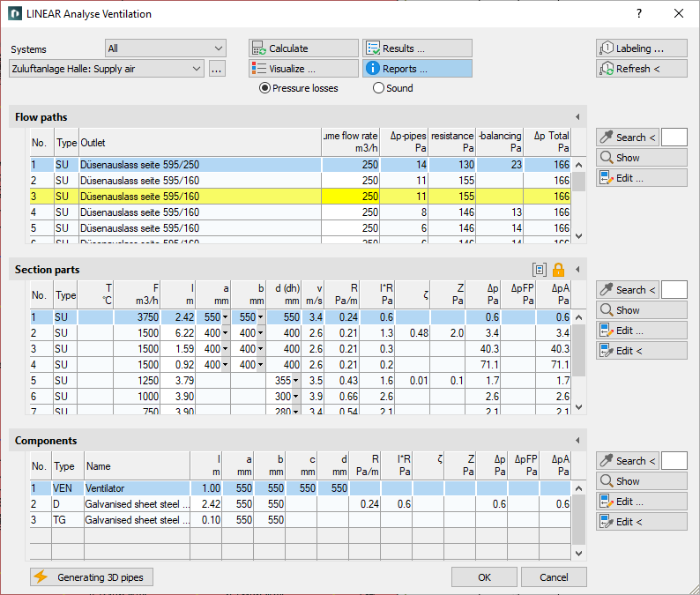
Task: Click Edit ... in Components panel
Action: (642, 502)
